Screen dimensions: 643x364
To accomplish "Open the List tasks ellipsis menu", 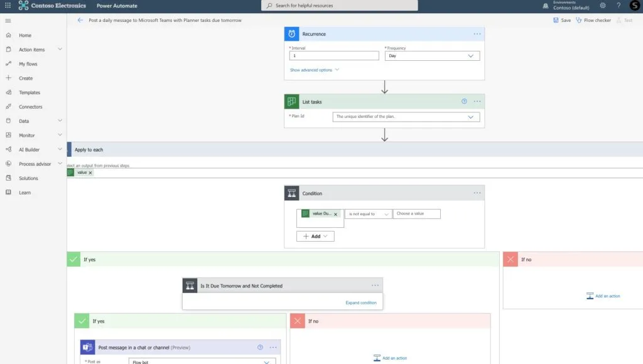I will tap(477, 101).
